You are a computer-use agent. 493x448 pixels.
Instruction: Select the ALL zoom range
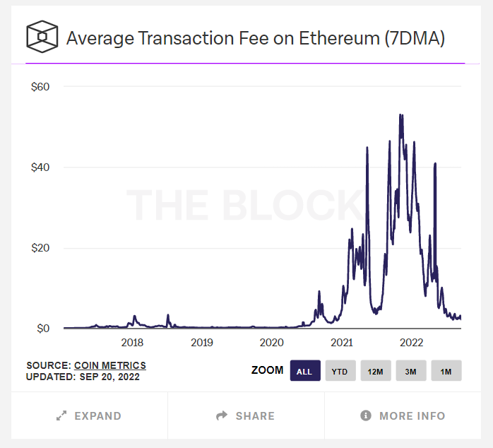(x=305, y=371)
